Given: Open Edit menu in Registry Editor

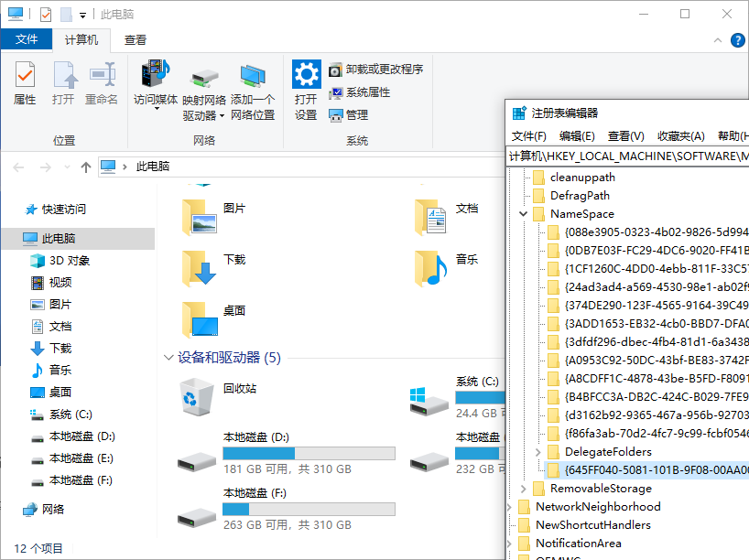Looking at the screenshot, I should [x=577, y=136].
